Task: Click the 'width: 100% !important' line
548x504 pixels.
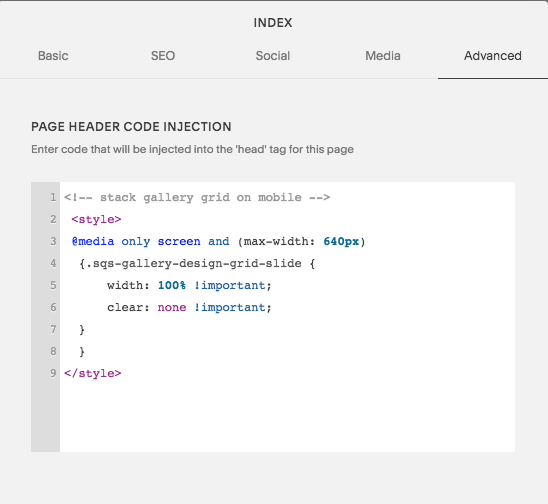Action: coord(189,286)
